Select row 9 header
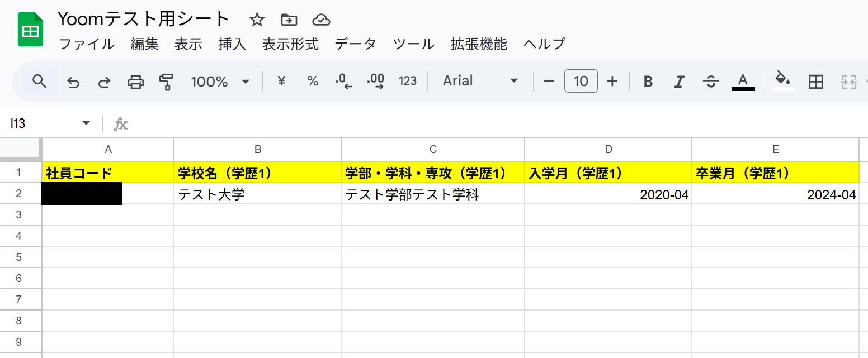This screenshot has height=358, width=868. (21, 342)
